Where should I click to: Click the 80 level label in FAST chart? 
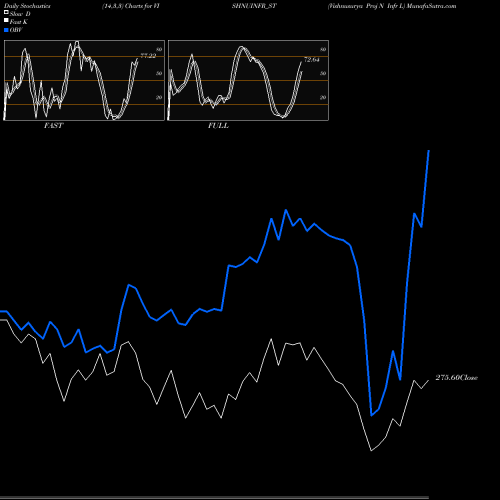(159, 49)
